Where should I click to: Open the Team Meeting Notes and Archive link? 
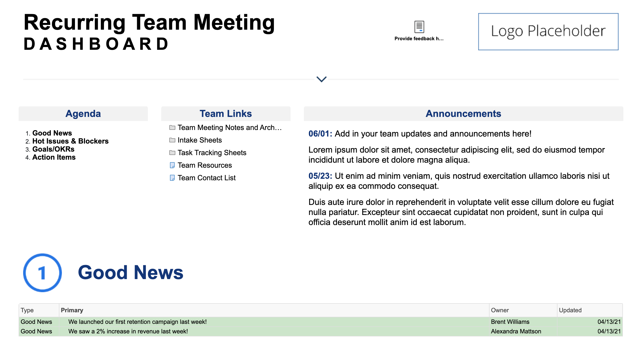coord(229,127)
